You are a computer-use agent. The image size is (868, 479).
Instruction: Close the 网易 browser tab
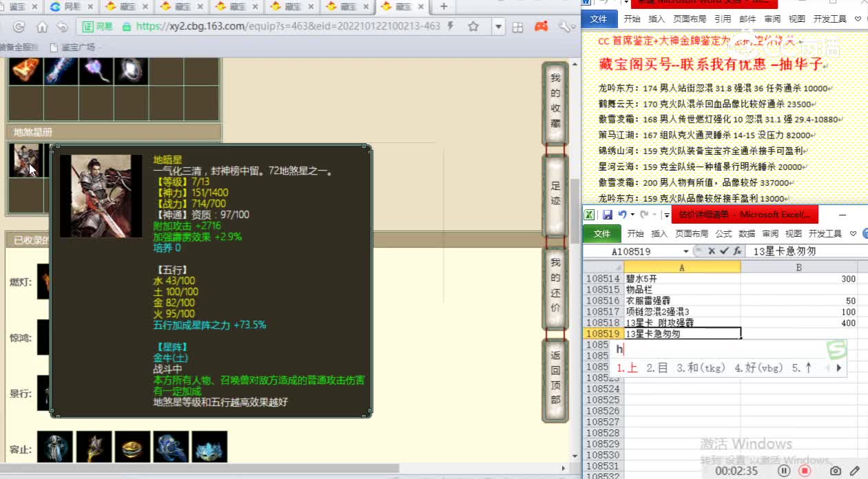point(90,6)
